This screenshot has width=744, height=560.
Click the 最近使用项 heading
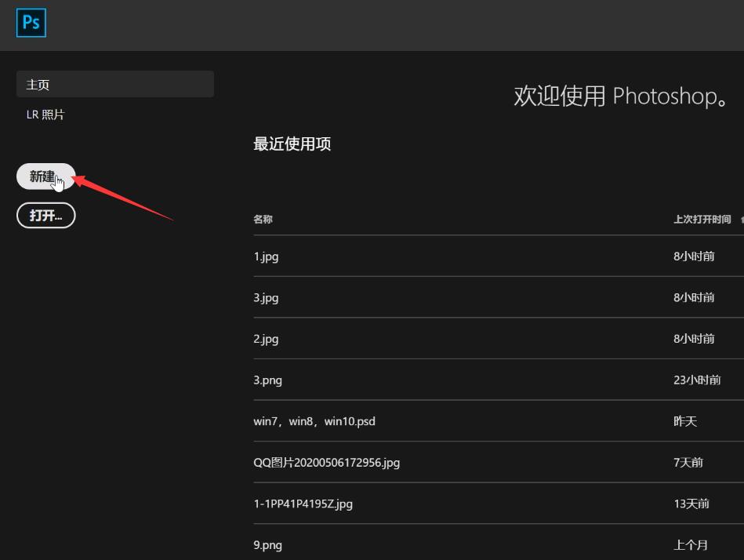click(292, 144)
